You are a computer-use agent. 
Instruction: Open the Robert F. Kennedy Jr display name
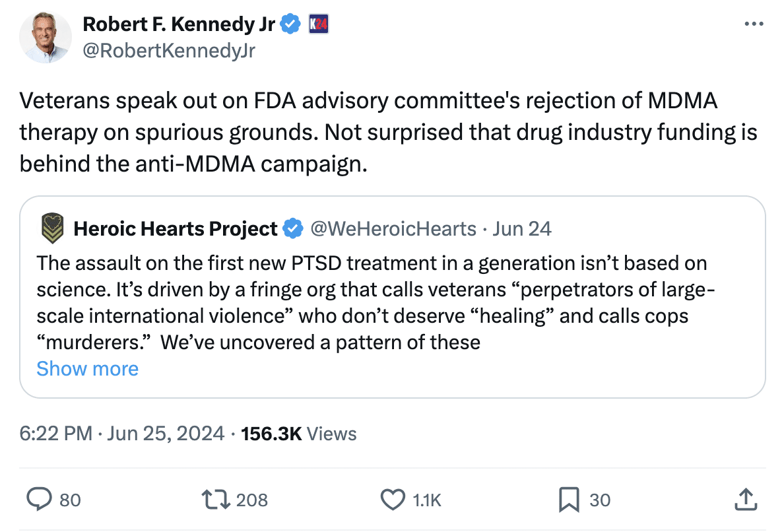tap(178, 25)
